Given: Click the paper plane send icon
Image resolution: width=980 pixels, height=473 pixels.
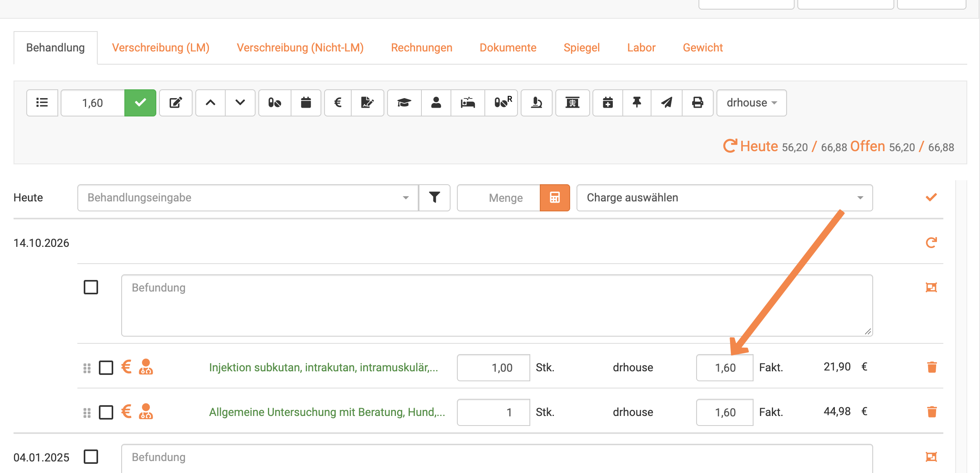Looking at the screenshot, I should point(667,103).
